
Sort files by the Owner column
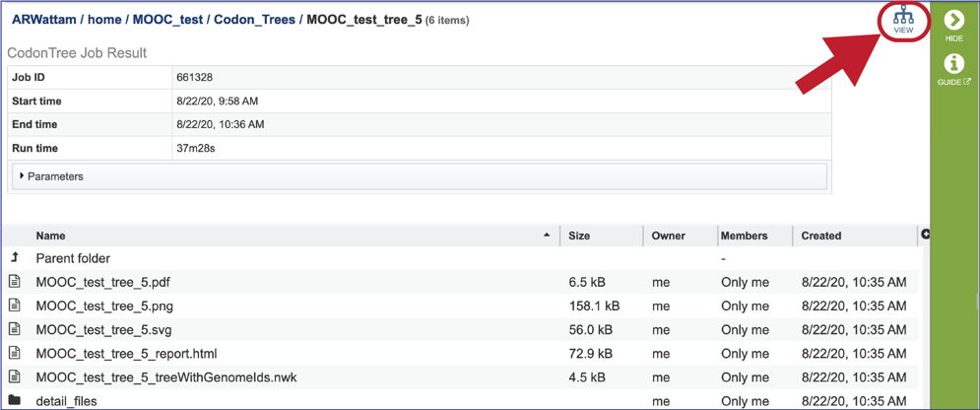(668, 236)
